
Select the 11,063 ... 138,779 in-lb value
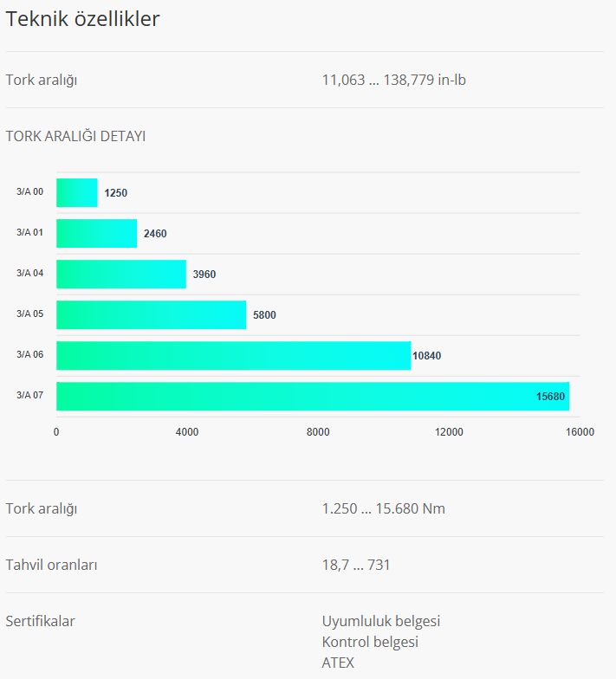pos(395,80)
